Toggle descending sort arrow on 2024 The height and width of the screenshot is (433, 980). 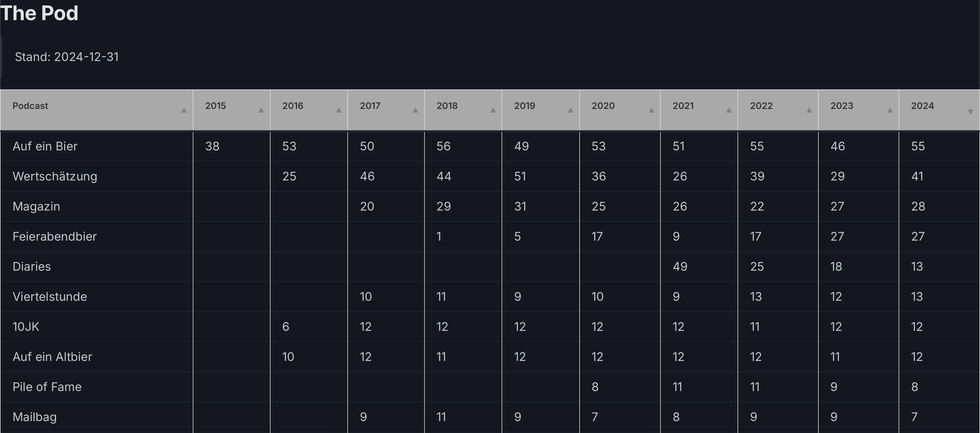pyautogui.click(x=970, y=112)
